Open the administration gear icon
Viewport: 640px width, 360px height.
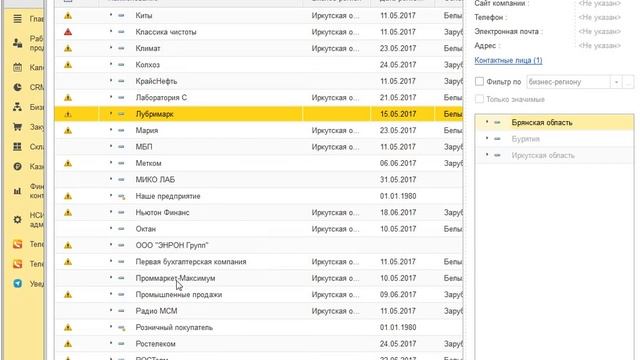click(17, 220)
